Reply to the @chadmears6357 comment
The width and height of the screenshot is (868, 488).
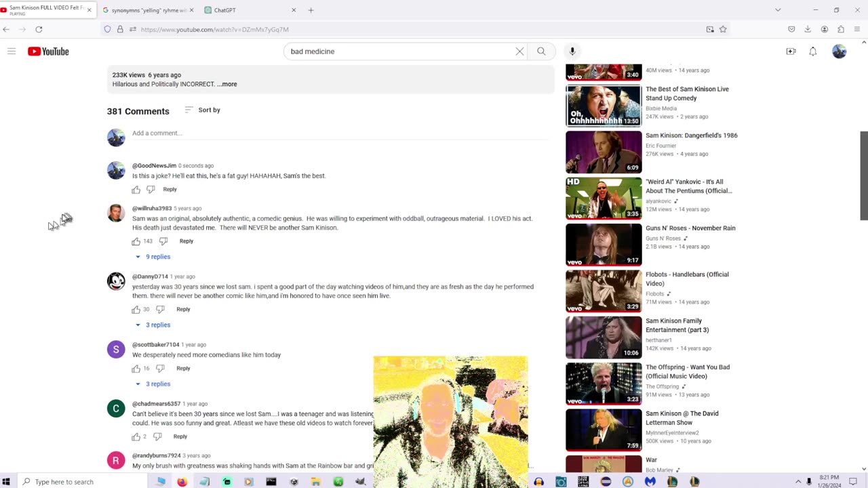[x=180, y=437]
